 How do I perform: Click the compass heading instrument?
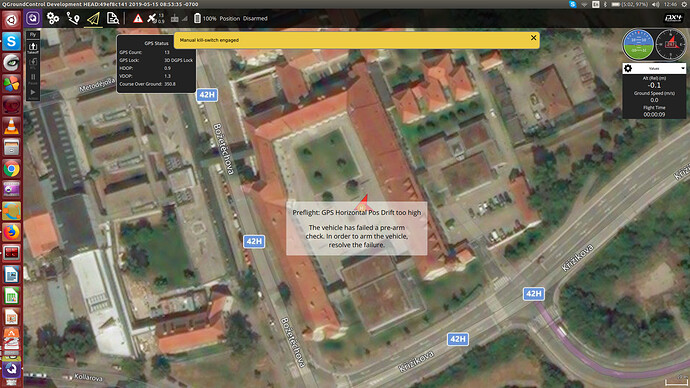pos(671,44)
